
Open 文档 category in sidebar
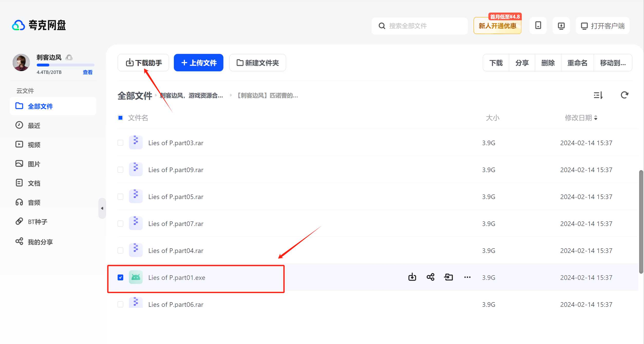pyautogui.click(x=53, y=183)
